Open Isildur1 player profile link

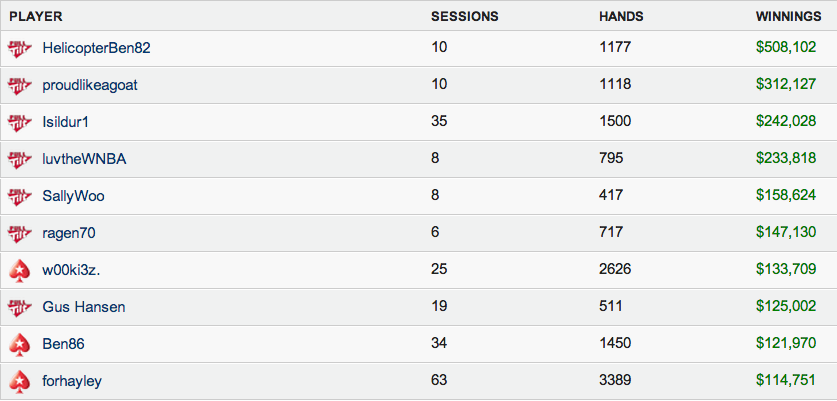(65, 122)
